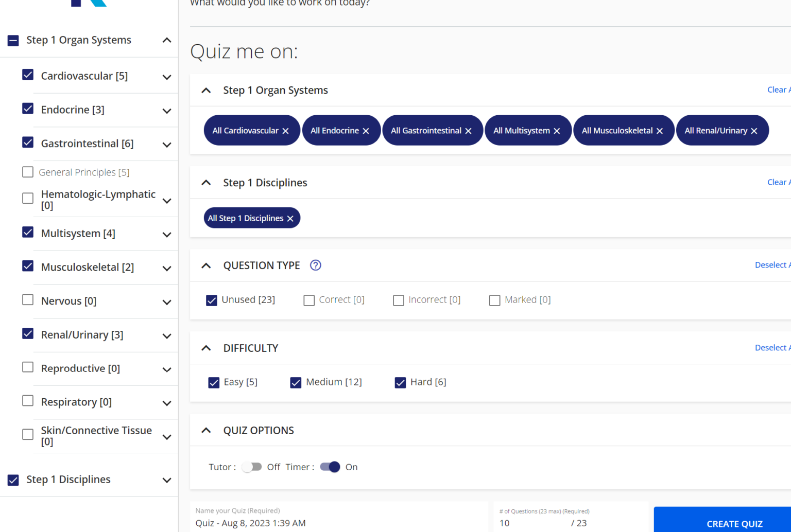The image size is (791, 532).
Task: Open the Question Type help tooltip
Action: (315, 265)
